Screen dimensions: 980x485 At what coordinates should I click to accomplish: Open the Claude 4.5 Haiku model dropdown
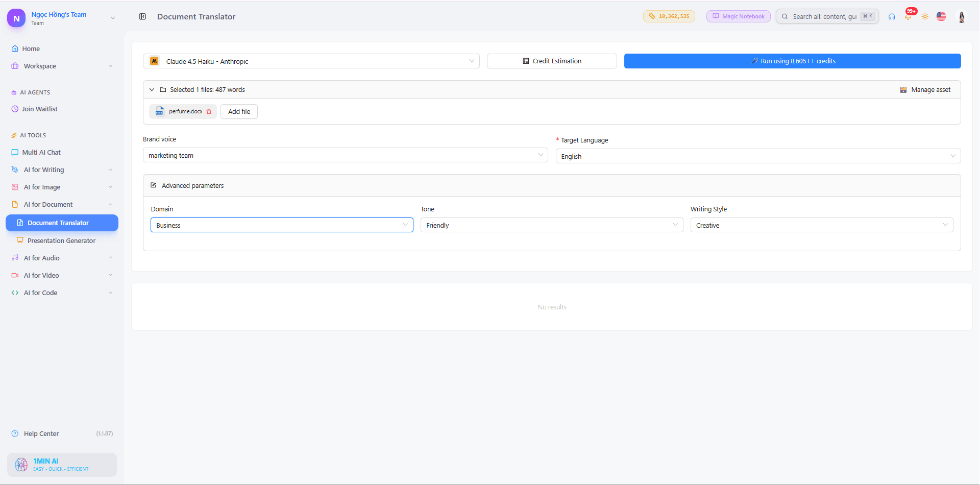pos(311,61)
